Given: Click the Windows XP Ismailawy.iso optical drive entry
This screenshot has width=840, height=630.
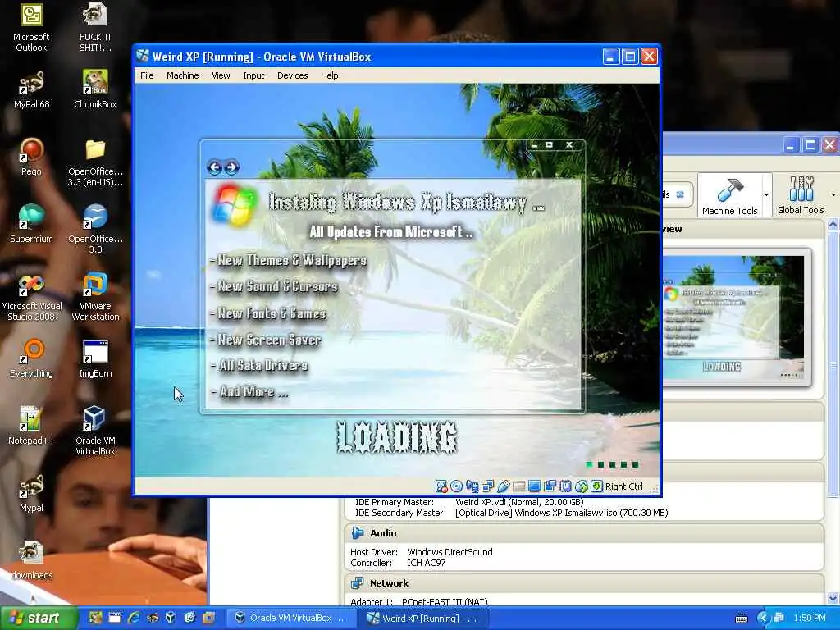Looking at the screenshot, I should [x=562, y=513].
